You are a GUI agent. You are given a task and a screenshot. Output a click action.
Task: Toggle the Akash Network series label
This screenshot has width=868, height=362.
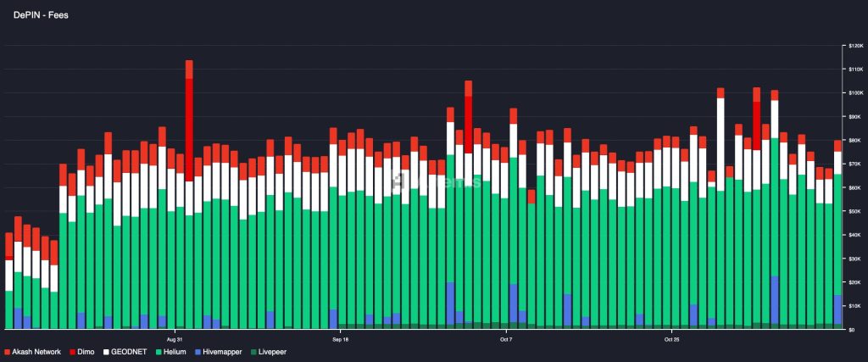tap(36, 351)
